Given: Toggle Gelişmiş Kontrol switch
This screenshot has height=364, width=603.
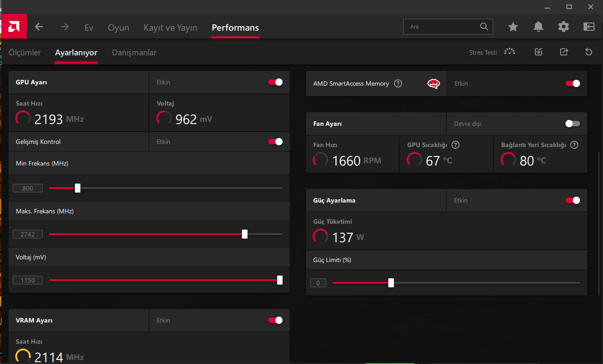Looking at the screenshot, I should 275,142.
